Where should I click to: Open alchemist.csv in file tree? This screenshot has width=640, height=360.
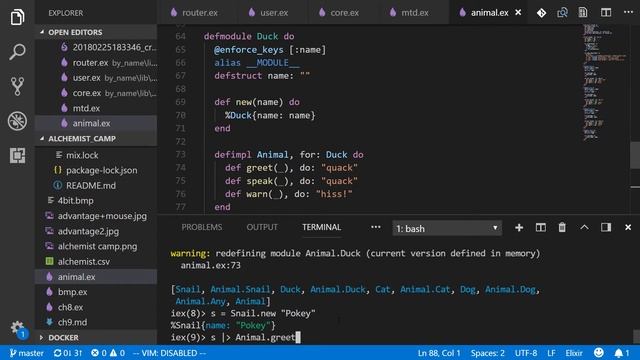96,261
